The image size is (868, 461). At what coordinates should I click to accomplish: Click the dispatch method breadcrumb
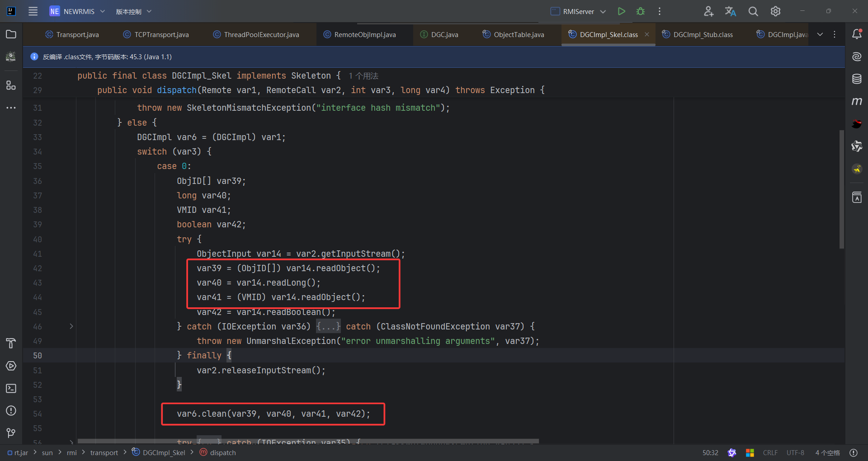tap(218, 452)
